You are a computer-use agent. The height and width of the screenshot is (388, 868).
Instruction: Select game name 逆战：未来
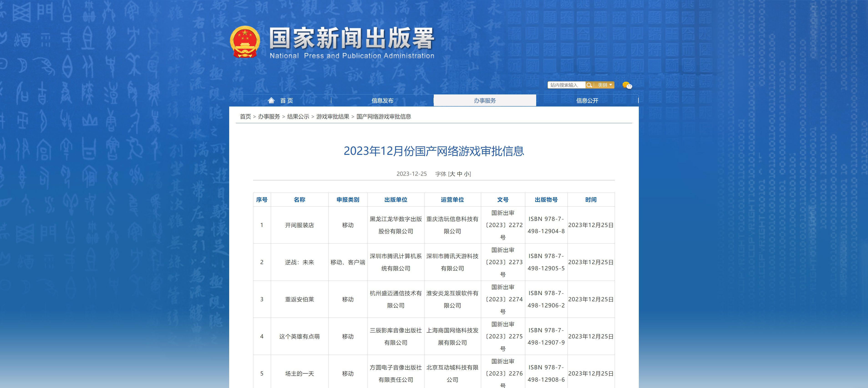coord(299,262)
